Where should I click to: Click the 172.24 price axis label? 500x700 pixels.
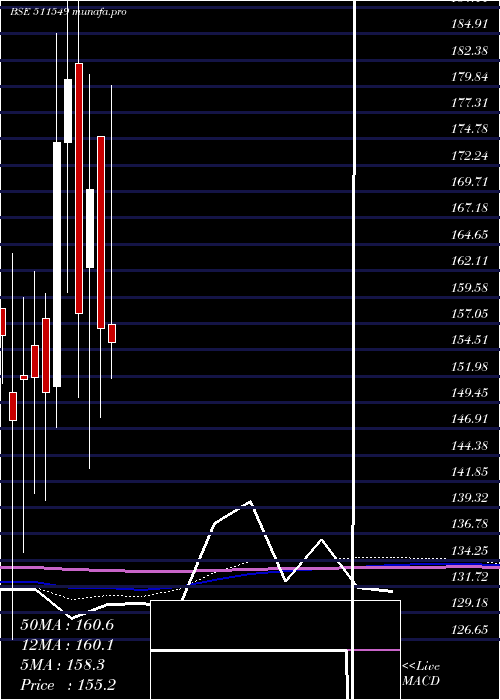coord(470,156)
